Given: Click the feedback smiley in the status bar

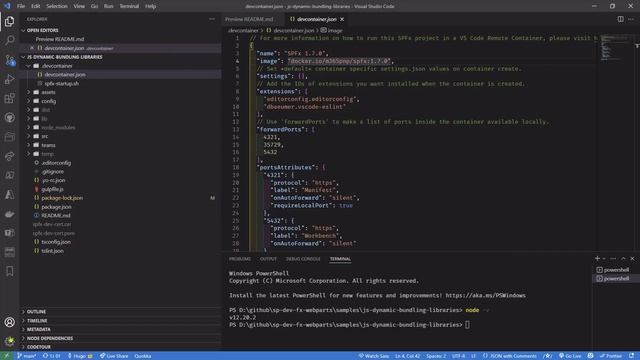Looking at the screenshot, I should (x=590, y=356).
